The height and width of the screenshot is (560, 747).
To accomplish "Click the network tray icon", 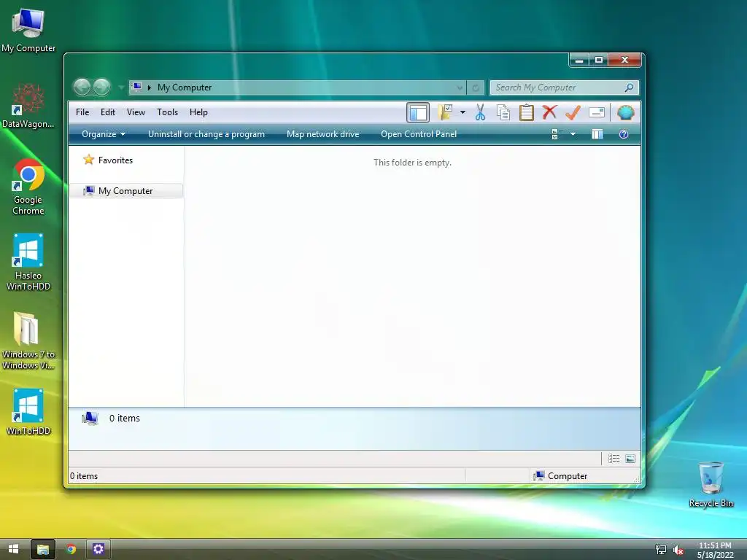I will pos(661,550).
